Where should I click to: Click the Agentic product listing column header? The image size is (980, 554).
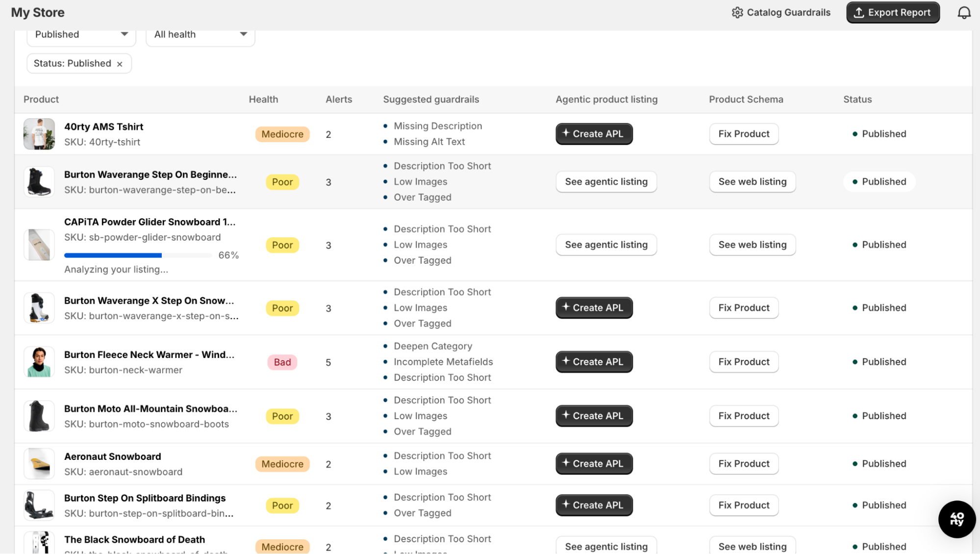coord(606,100)
